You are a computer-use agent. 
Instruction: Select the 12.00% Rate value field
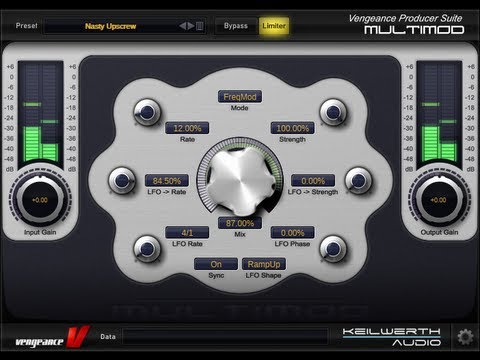[187, 128]
